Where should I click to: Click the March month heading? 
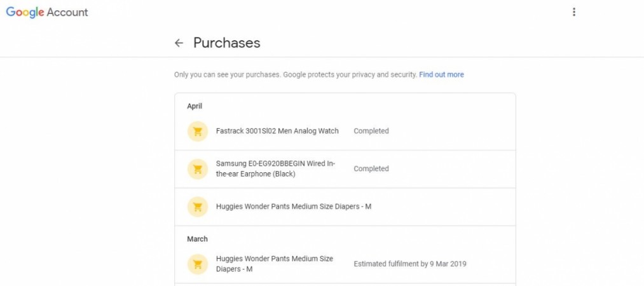(198, 239)
